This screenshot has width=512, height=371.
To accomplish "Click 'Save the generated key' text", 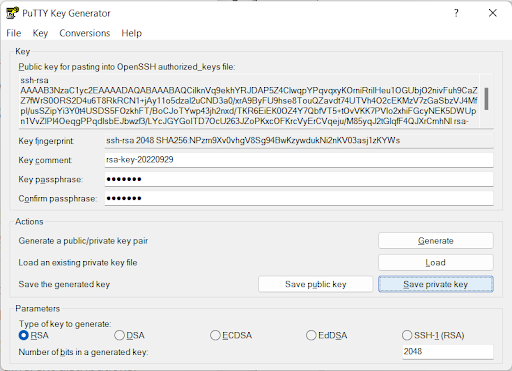I will click(64, 284).
